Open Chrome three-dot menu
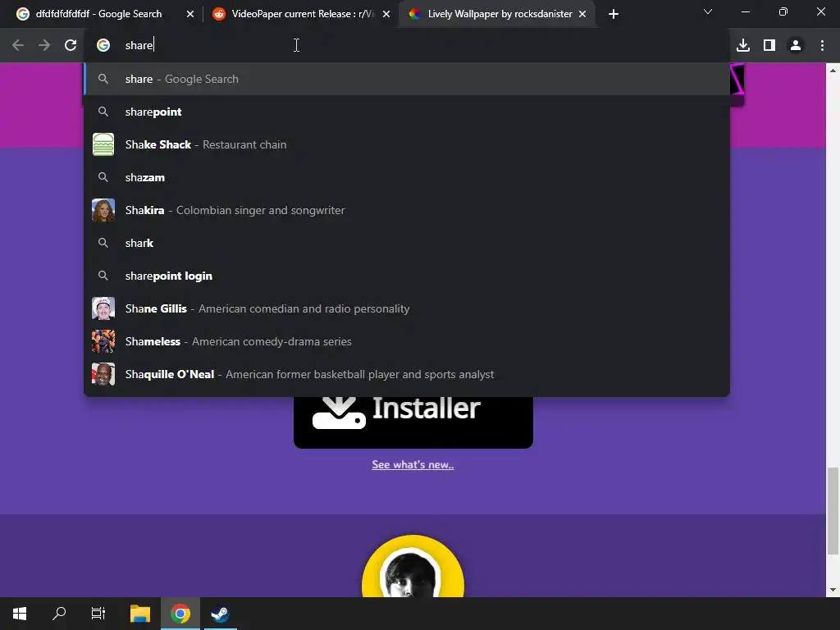The height and width of the screenshot is (630, 840). click(822, 46)
